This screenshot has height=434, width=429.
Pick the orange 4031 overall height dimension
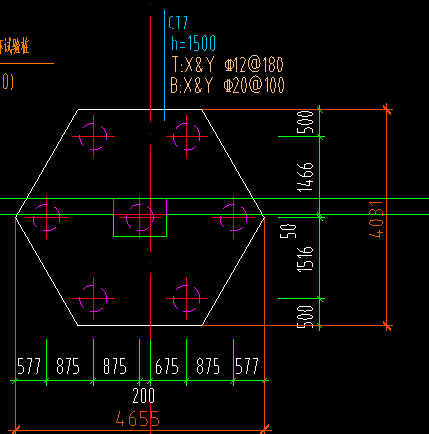(377, 219)
